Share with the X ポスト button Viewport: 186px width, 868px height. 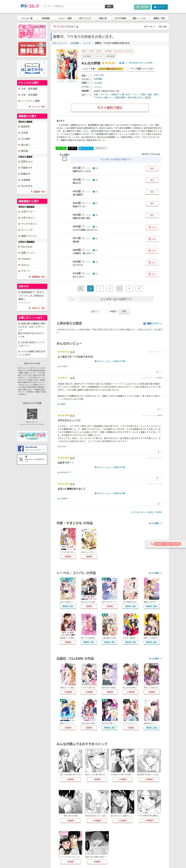pos(72,148)
